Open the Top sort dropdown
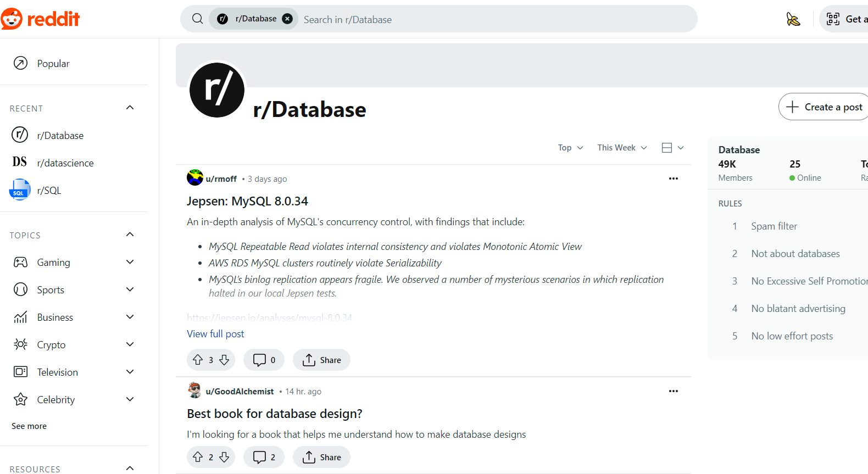This screenshot has width=868, height=474. pos(570,148)
